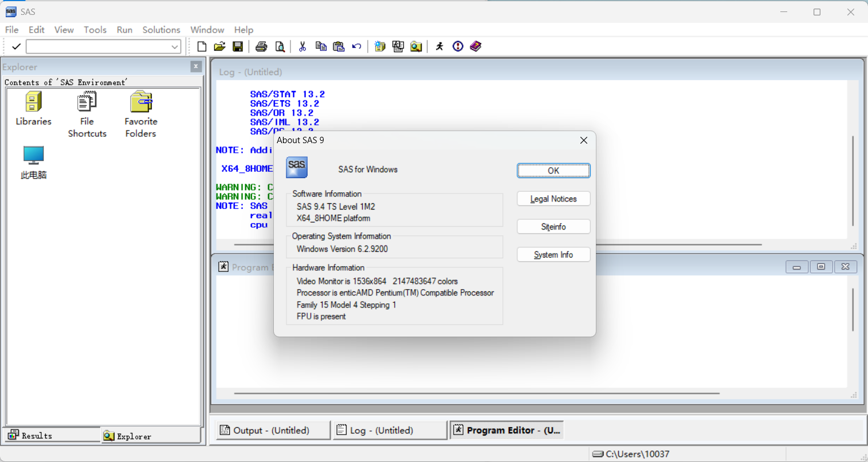Image resolution: width=868 pixels, height=462 pixels.
Task: Click the Print Preview icon
Action: tap(280, 46)
